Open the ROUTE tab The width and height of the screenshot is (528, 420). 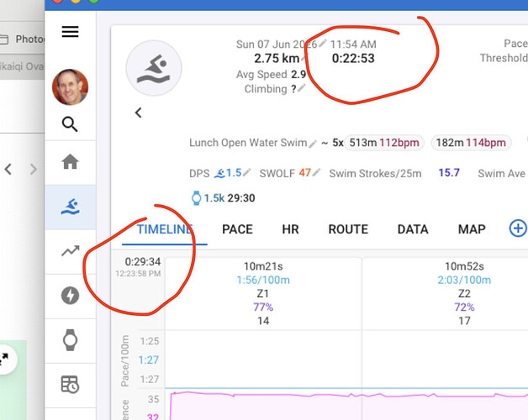pyautogui.click(x=348, y=229)
